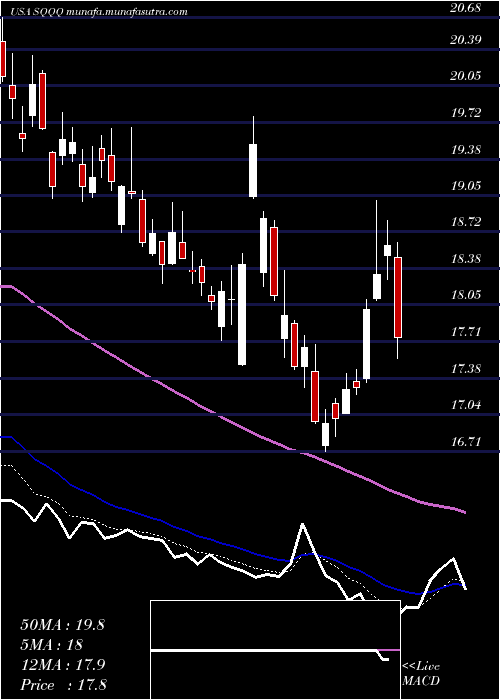
Task: Click the 19.72 price axis label
Action: coord(466,113)
